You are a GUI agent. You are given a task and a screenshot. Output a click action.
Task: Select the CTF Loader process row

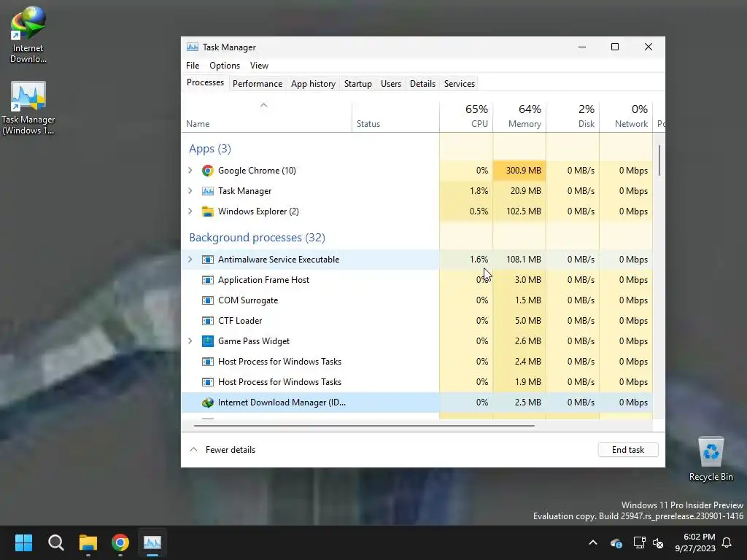click(417, 321)
